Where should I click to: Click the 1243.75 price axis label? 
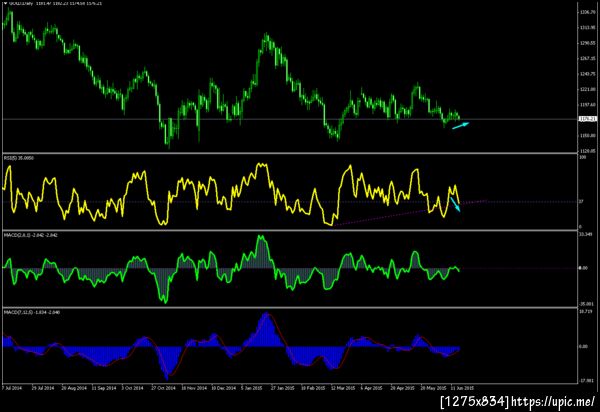(x=587, y=74)
